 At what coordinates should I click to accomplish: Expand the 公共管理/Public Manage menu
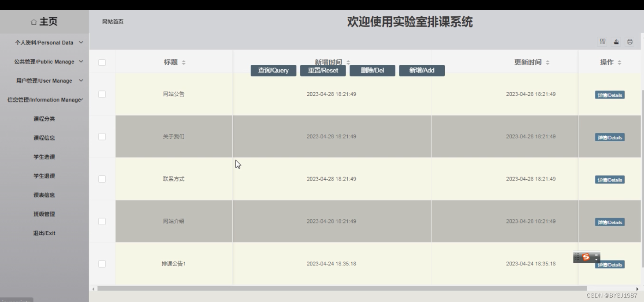point(45,62)
